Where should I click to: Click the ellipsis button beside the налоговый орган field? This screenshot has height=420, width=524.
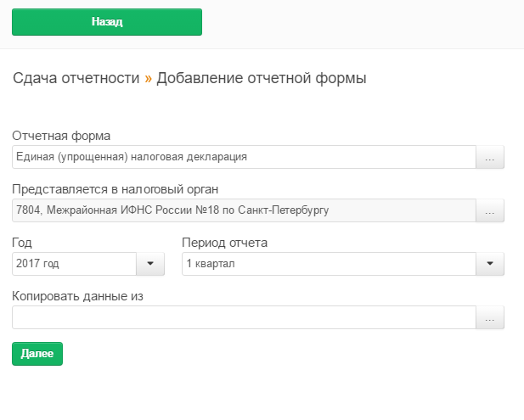(489, 211)
